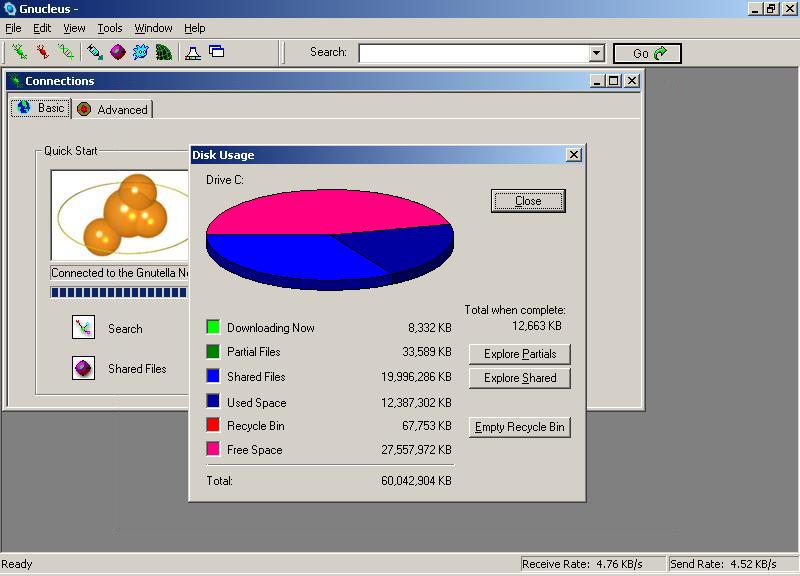Screen dimensions: 800x576
Task: Switch to the Basic tab
Action: coord(41,108)
